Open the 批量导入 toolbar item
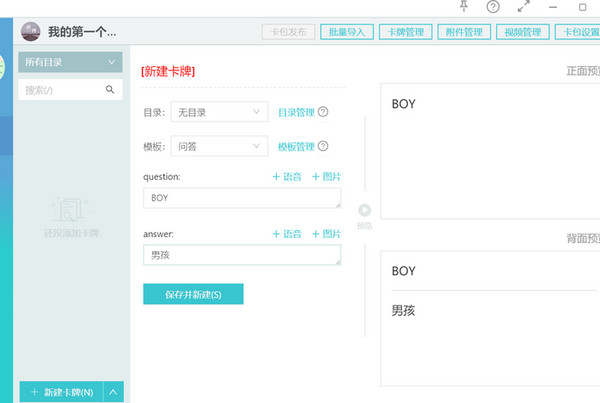The image size is (600, 403). [x=347, y=32]
